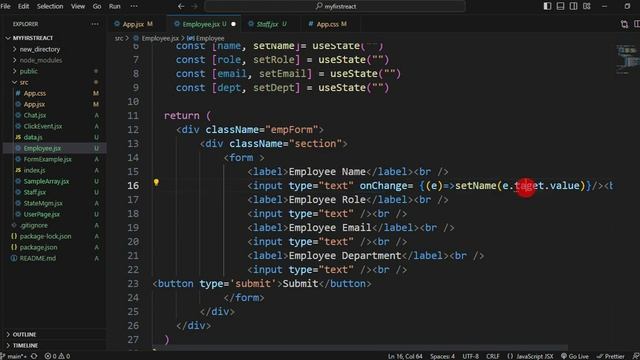Viewport: 640px width, 360px height.
Task: Open ClickEvent.jsx file
Action: click(43, 126)
